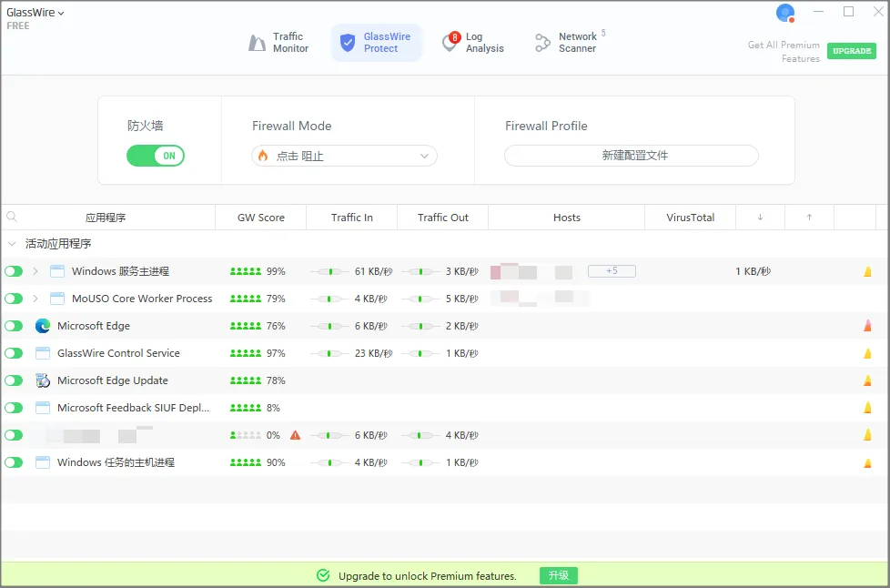Click the search magnifier icon in the table header
The height and width of the screenshot is (588, 890).
pos(11,217)
